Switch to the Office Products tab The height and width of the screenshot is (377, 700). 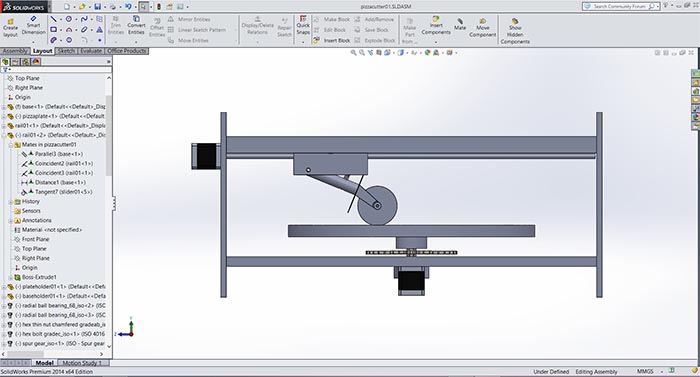(x=127, y=51)
